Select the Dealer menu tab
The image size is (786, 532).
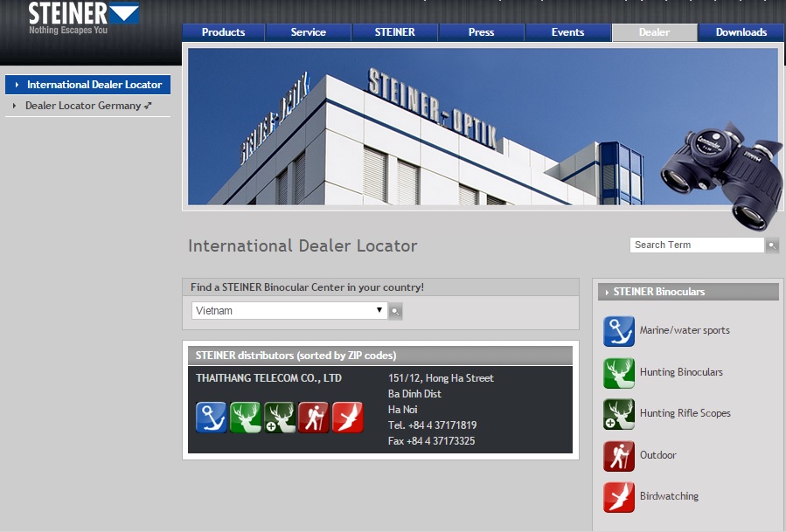(654, 32)
